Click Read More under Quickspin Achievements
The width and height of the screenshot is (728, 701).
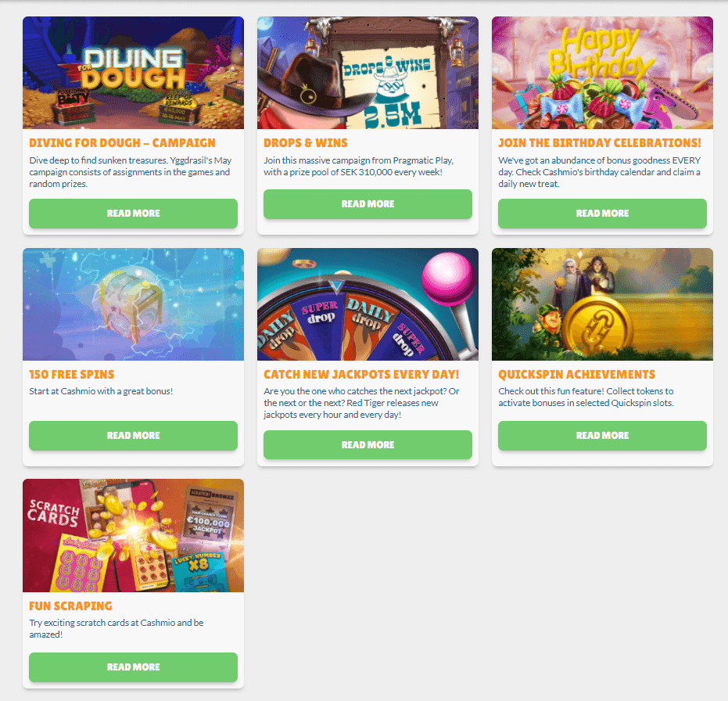coord(602,435)
